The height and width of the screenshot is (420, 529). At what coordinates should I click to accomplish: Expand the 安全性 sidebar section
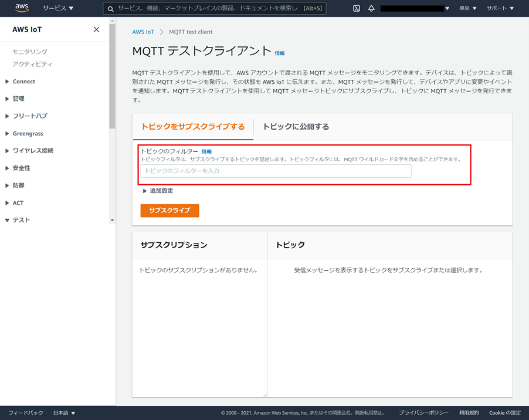(18, 168)
